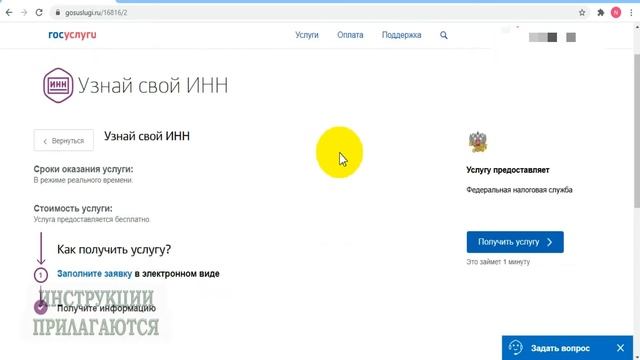Viewport: 640px width, 360px height.
Task: Go back using browser back arrow
Action: [9, 13]
